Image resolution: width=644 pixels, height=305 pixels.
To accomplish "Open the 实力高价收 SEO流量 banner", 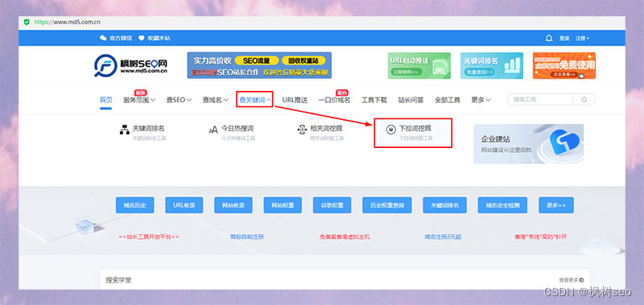I will click(x=259, y=65).
